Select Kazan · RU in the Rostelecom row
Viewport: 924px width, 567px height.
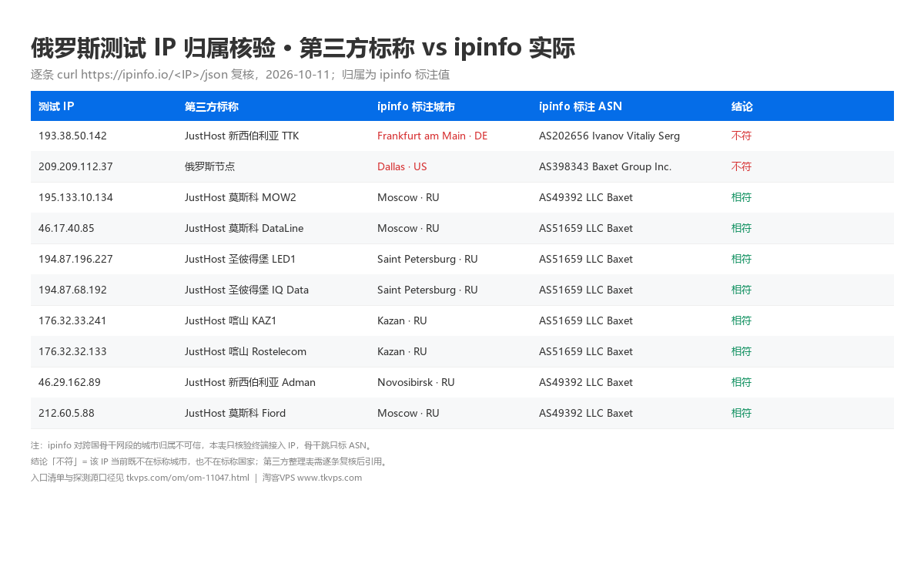[402, 351]
